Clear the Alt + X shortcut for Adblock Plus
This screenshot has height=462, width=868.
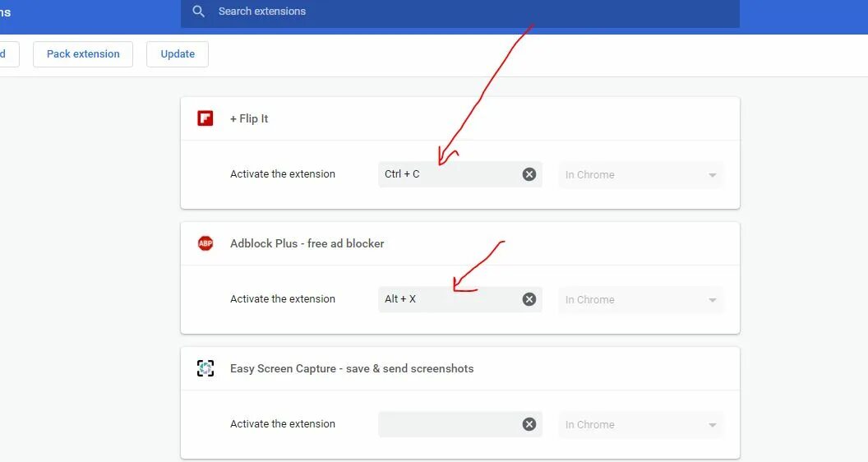(529, 299)
